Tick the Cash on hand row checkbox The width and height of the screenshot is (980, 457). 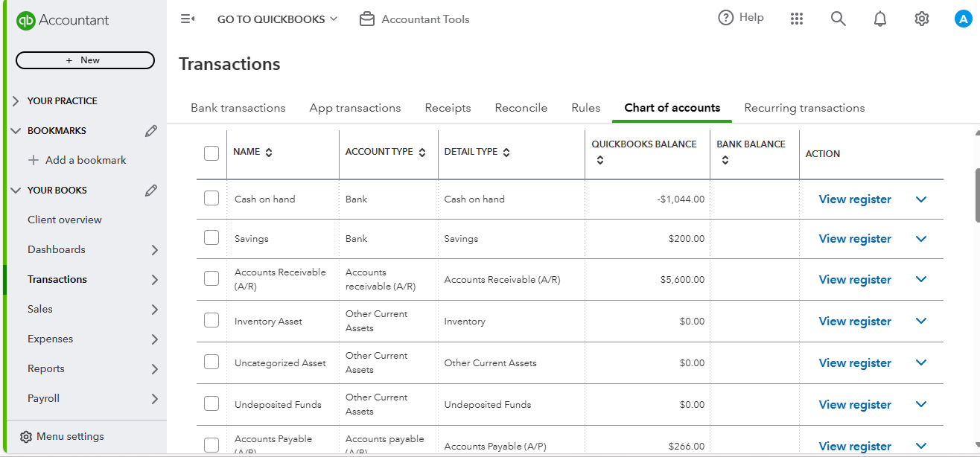point(211,199)
